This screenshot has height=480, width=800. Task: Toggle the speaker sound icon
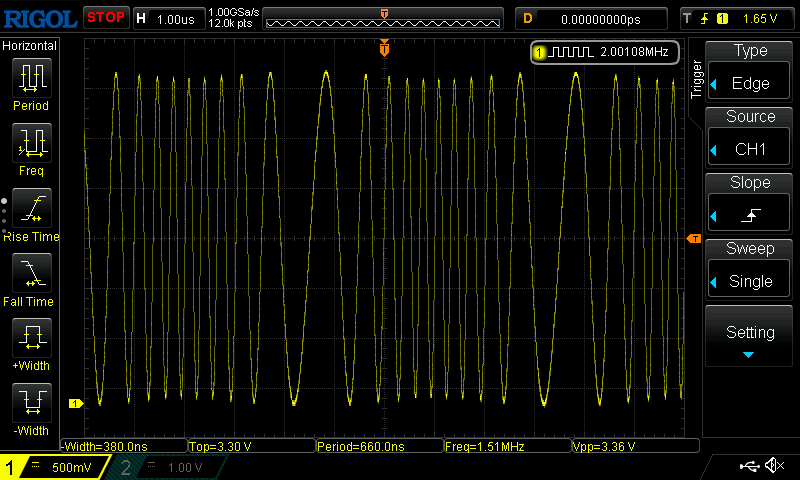(775, 465)
